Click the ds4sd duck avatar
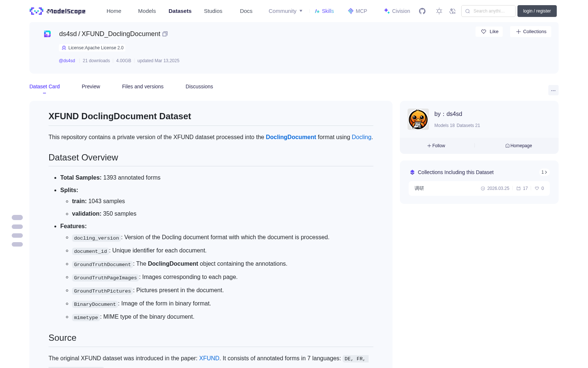Viewport: 588px width, 368px height. pyautogui.click(x=418, y=119)
